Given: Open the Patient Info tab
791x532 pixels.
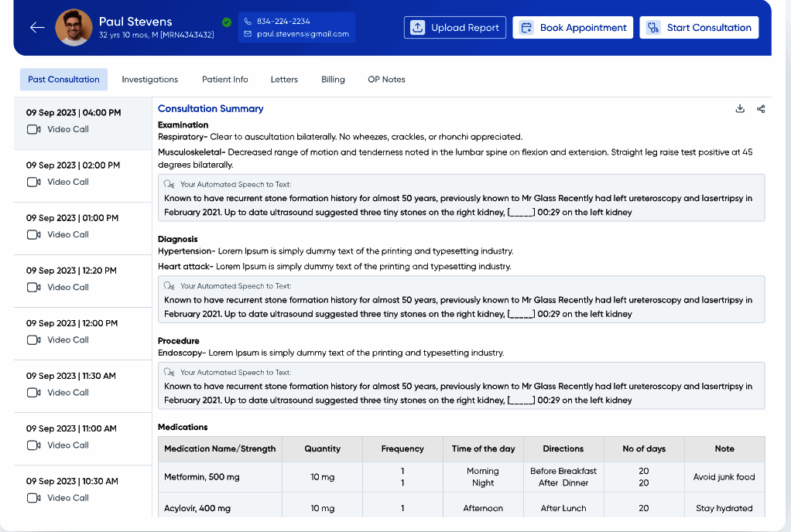Looking at the screenshot, I should 224,80.
